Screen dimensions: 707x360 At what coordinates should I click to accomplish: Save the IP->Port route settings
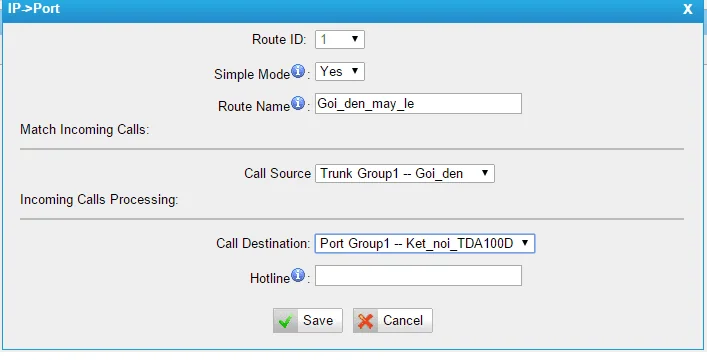[x=308, y=320]
